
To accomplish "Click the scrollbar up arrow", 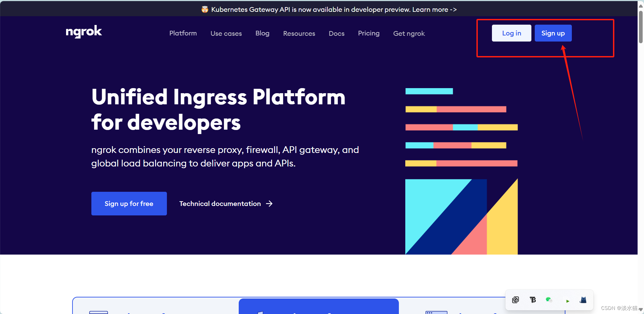I will [641, 5].
